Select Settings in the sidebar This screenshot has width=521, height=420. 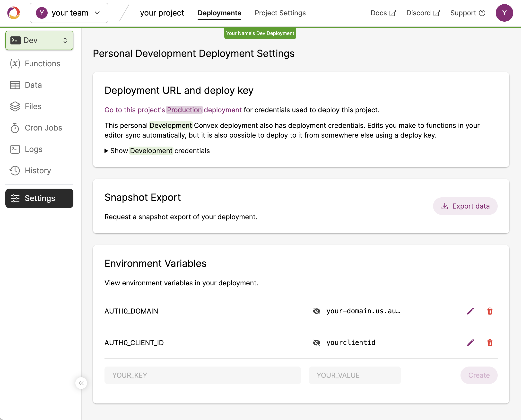(39, 198)
